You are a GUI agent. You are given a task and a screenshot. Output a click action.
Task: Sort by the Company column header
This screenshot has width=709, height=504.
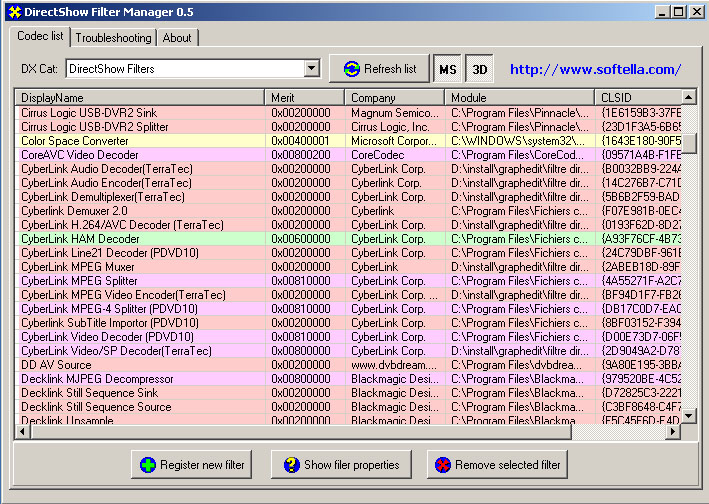click(x=395, y=98)
